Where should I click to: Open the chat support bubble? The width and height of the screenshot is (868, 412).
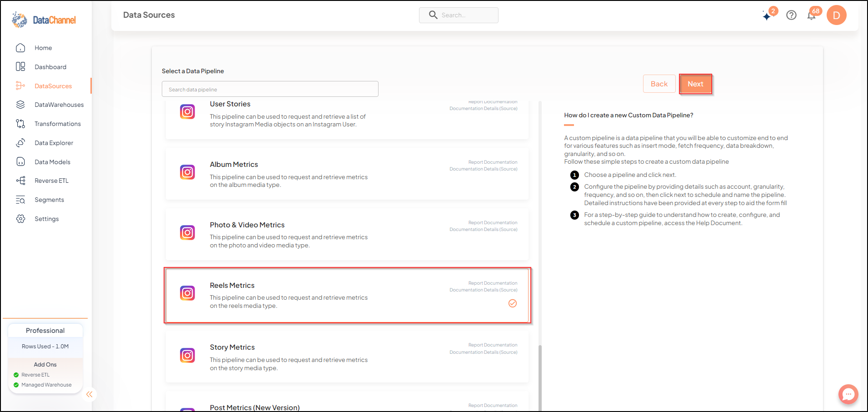[848, 394]
